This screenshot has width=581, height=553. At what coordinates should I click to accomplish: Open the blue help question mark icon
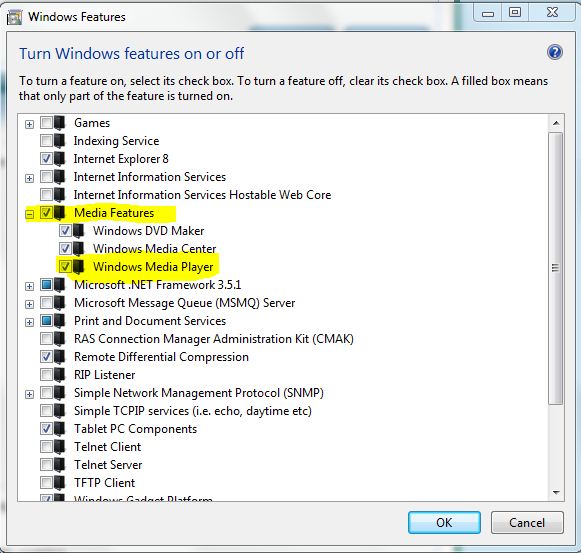555,52
